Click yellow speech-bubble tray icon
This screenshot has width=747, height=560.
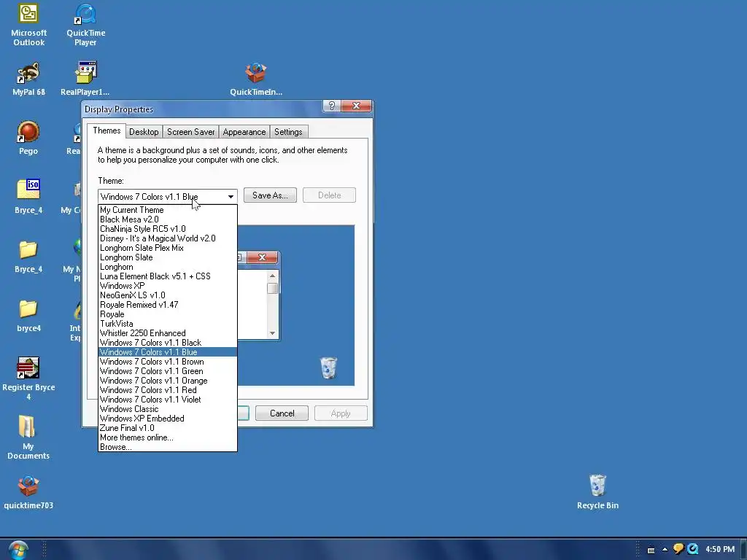[x=678, y=549]
